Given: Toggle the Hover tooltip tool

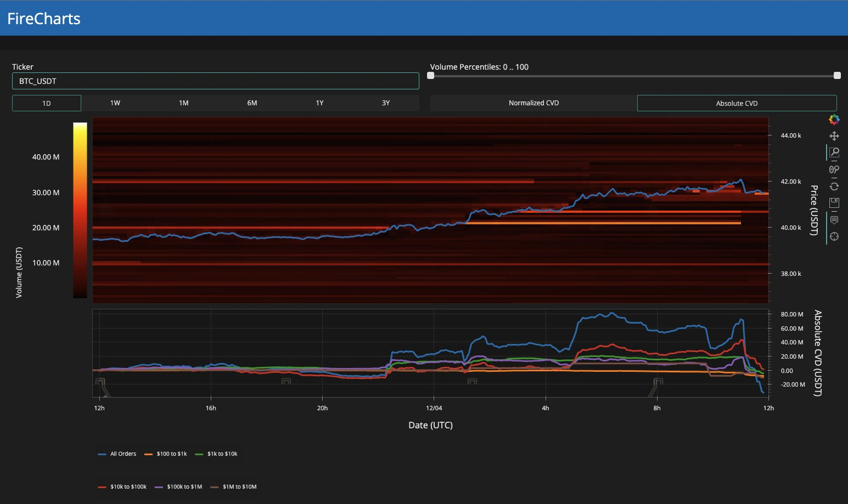Looking at the screenshot, I should (x=834, y=220).
